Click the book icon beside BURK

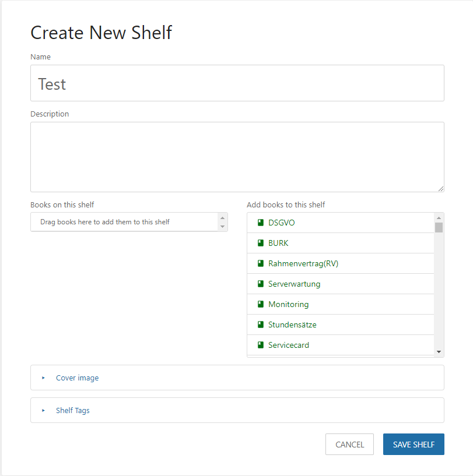(x=260, y=243)
